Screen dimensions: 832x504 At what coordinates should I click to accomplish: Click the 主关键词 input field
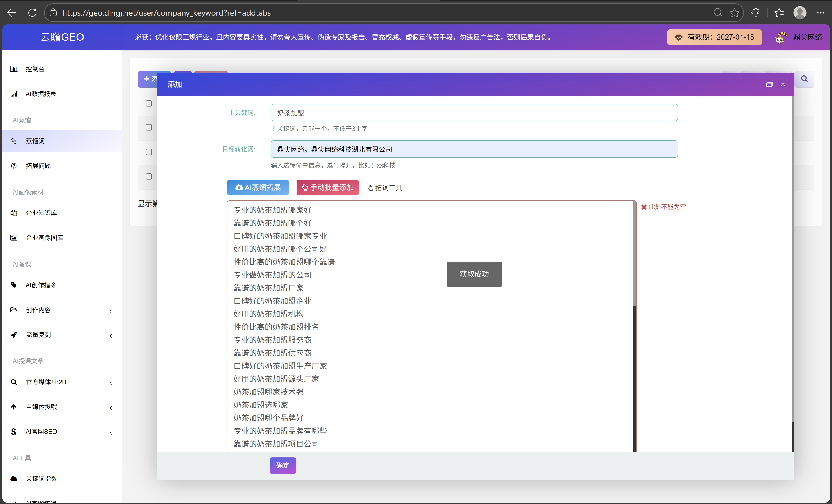(474, 113)
